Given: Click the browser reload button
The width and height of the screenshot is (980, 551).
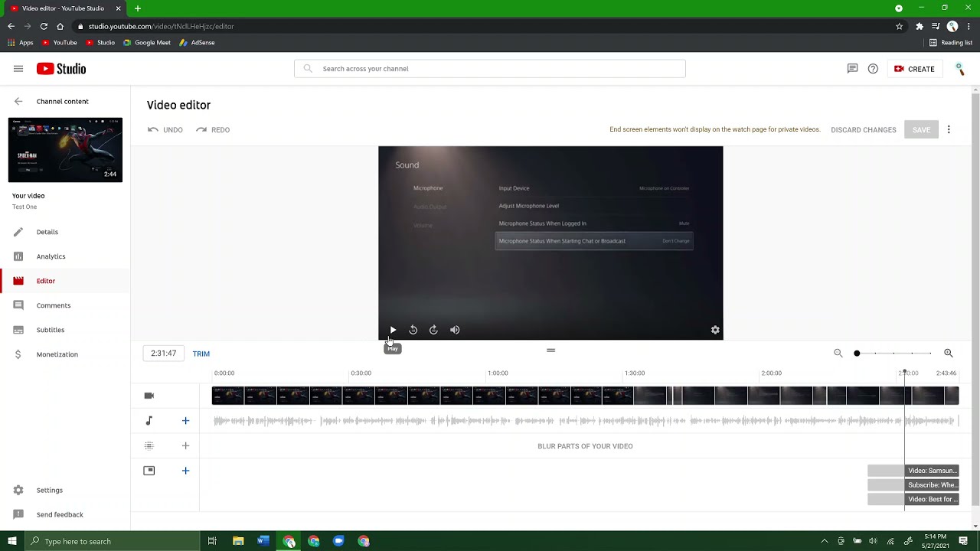Looking at the screenshot, I should [x=44, y=26].
